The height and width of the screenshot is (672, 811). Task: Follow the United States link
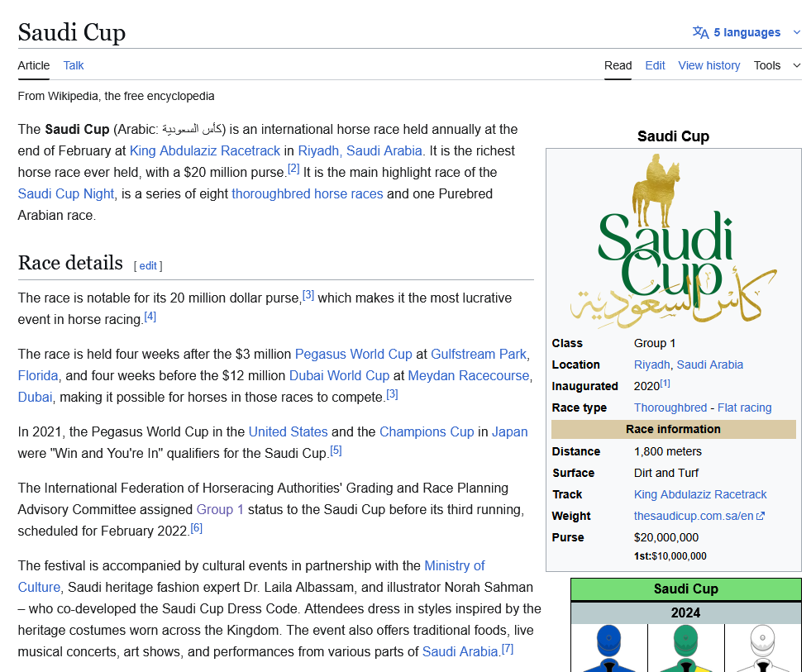288,432
